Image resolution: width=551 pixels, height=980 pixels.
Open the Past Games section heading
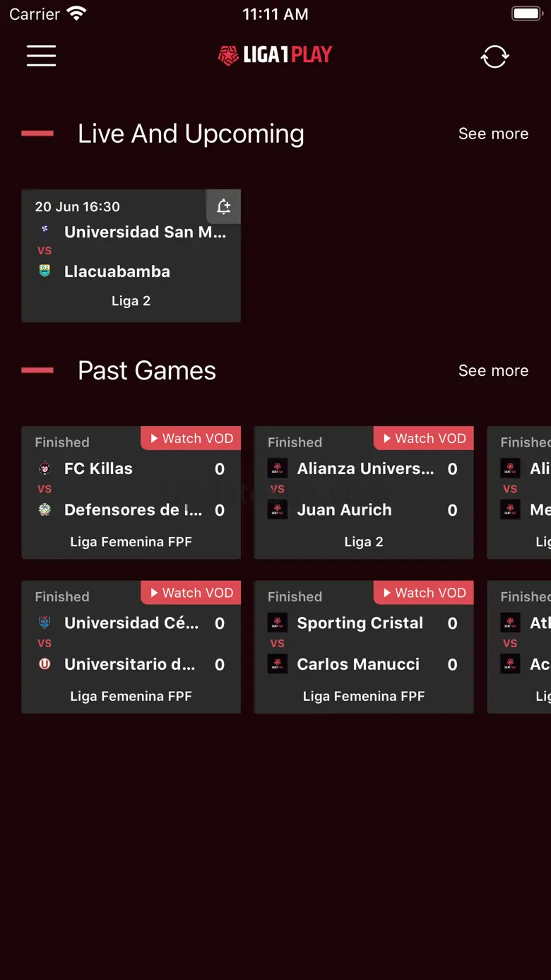[x=147, y=370]
